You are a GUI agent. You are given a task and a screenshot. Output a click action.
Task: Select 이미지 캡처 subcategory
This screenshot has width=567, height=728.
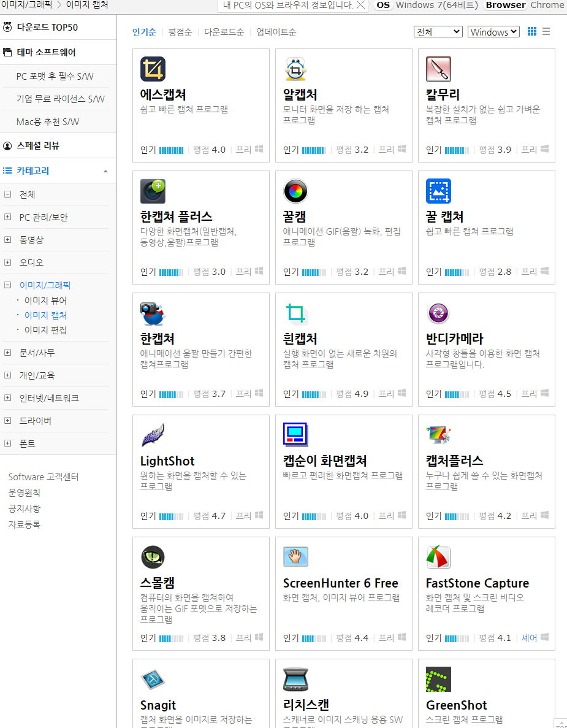45,315
